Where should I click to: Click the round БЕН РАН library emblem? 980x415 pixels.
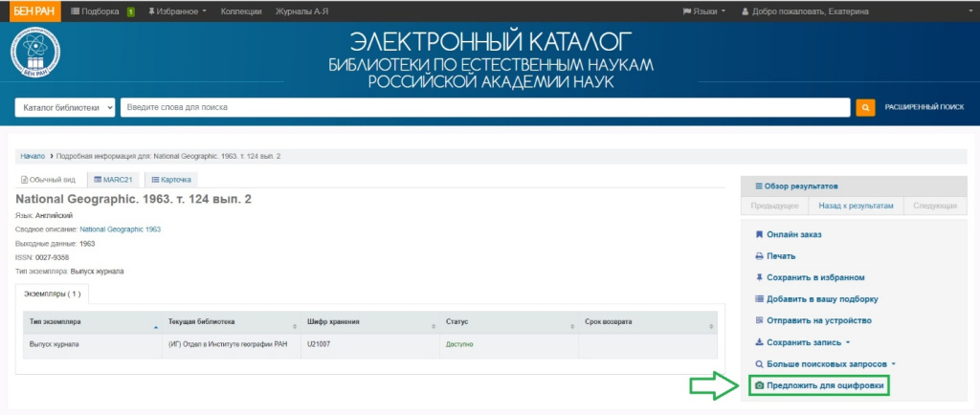point(35,54)
